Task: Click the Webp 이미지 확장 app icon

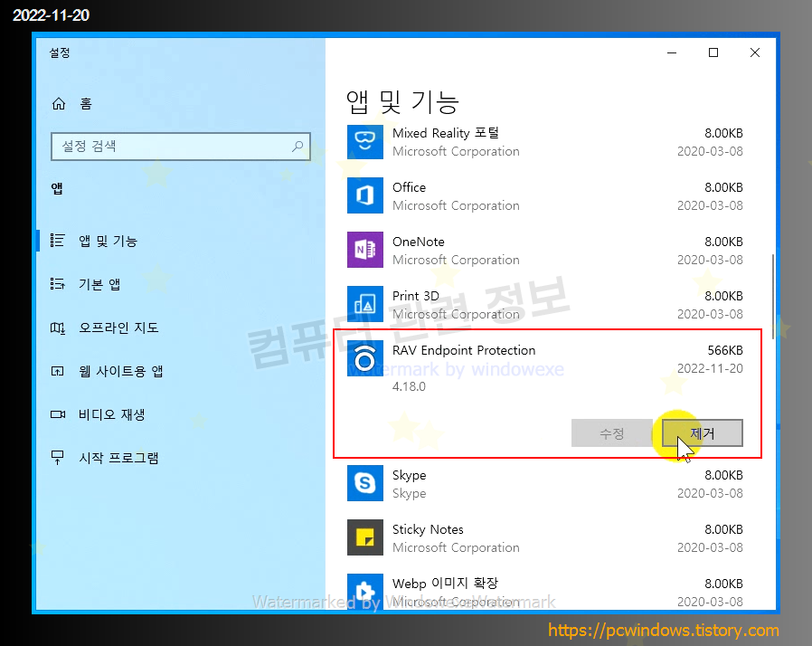Action: click(x=365, y=591)
